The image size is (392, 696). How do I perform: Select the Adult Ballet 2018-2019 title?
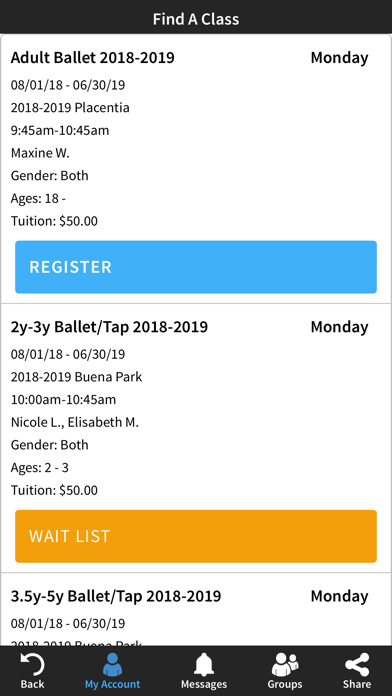pyautogui.click(x=92, y=58)
